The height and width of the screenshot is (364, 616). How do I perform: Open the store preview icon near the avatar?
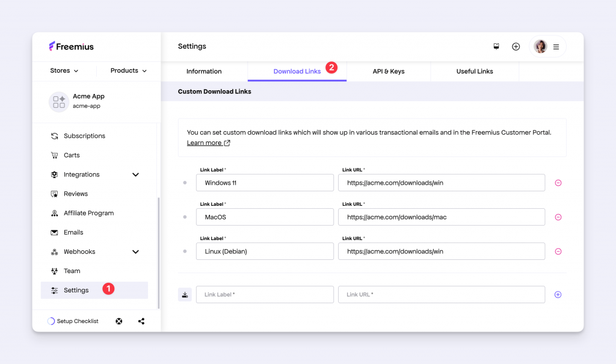point(496,46)
